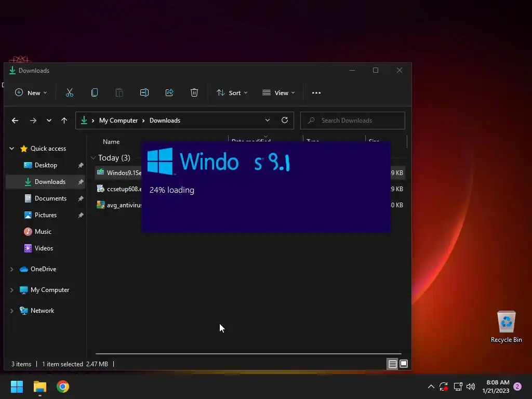Switch to large thumbnails view icon
The height and width of the screenshot is (399, 532).
tap(404, 364)
